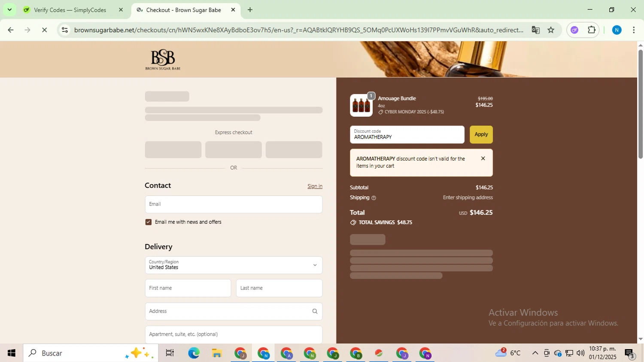Viewport: 644px width, 362px height.
Task: Stop loading the page
Action: (x=44, y=30)
